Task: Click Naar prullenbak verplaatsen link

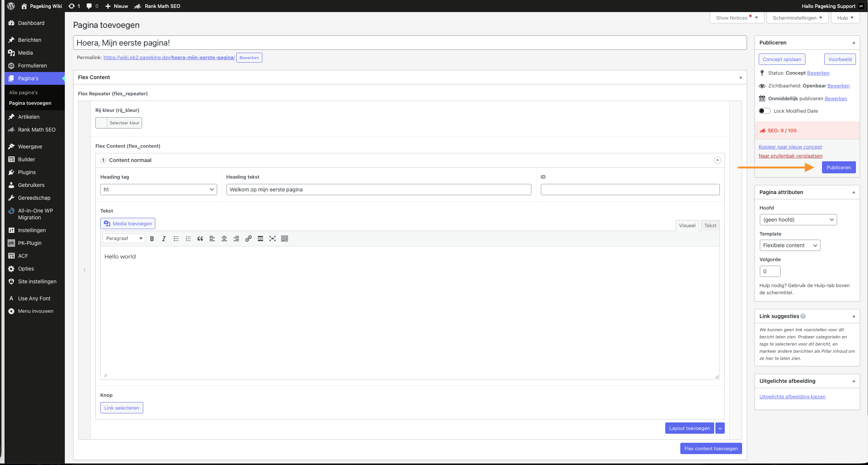Action: click(x=790, y=156)
